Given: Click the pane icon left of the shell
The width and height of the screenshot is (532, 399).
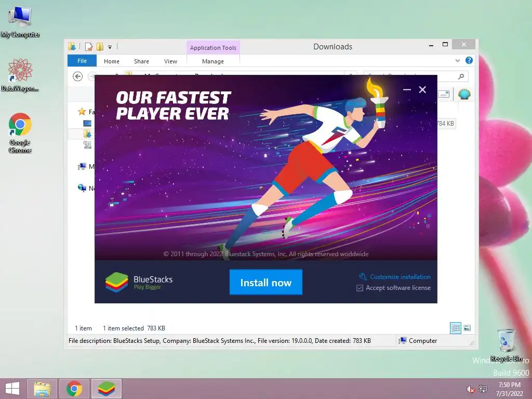Looking at the screenshot, I should click(x=444, y=95).
